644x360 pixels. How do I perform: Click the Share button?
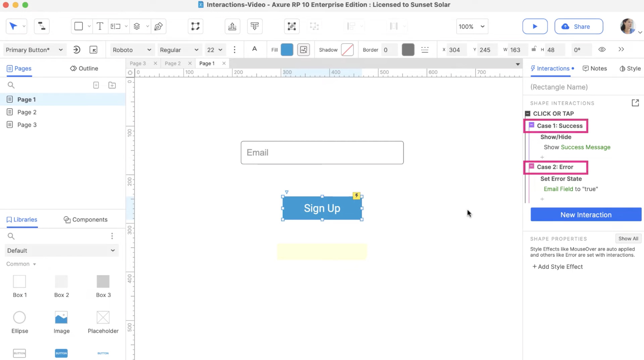pyautogui.click(x=578, y=26)
